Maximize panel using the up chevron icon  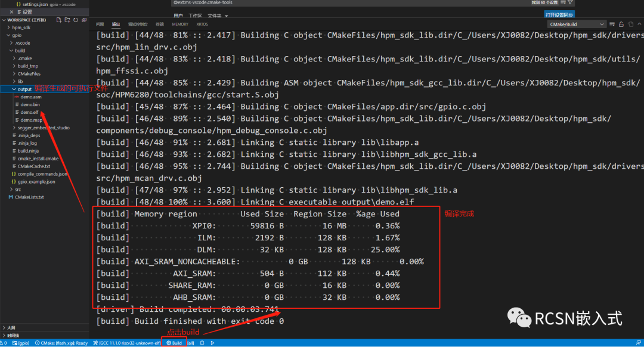639,24
